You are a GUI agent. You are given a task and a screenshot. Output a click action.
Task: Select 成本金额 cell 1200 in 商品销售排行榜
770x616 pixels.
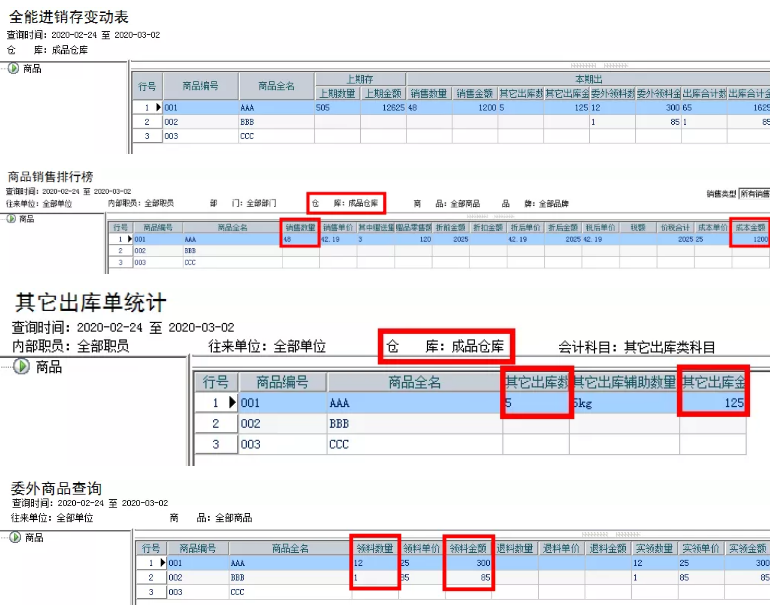[750, 239]
